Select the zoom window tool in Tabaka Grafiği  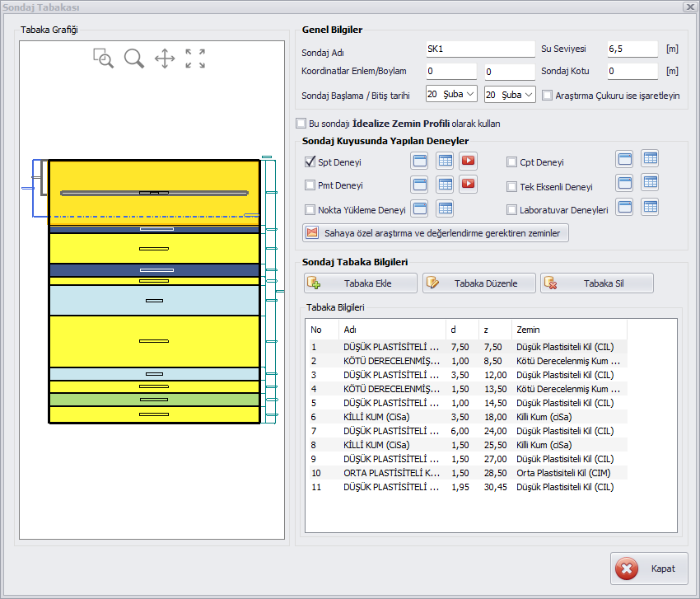[103, 58]
